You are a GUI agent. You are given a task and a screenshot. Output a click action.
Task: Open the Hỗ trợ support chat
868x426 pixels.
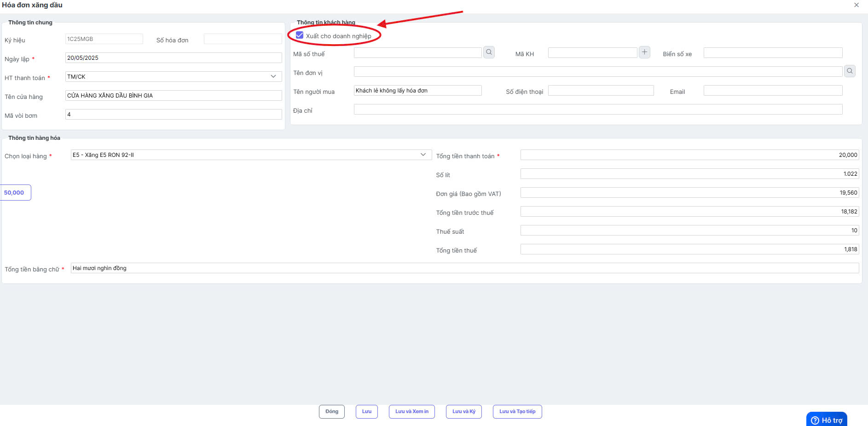[x=827, y=420]
